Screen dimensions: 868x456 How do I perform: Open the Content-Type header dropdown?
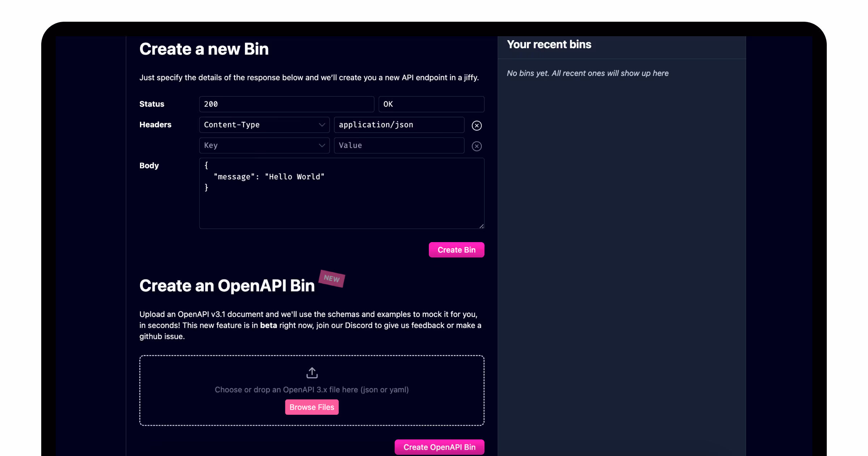(x=260, y=125)
